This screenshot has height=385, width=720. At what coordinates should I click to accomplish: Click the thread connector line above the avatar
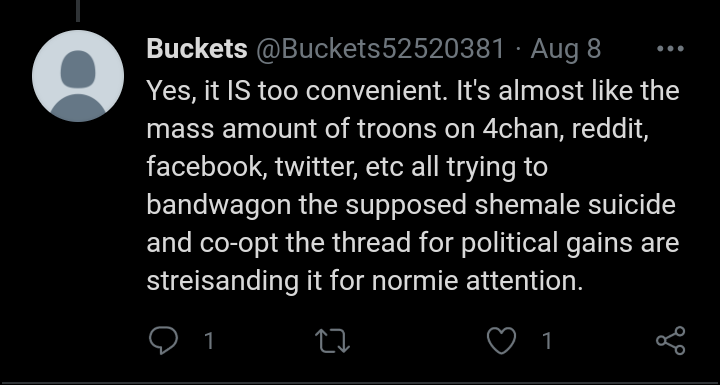pos(78,11)
